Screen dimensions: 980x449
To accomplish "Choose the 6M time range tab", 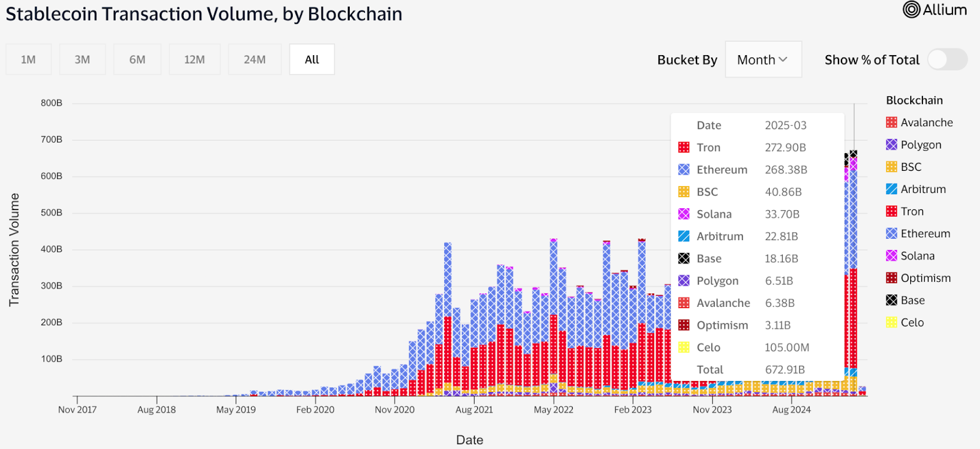I will coord(137,59).
